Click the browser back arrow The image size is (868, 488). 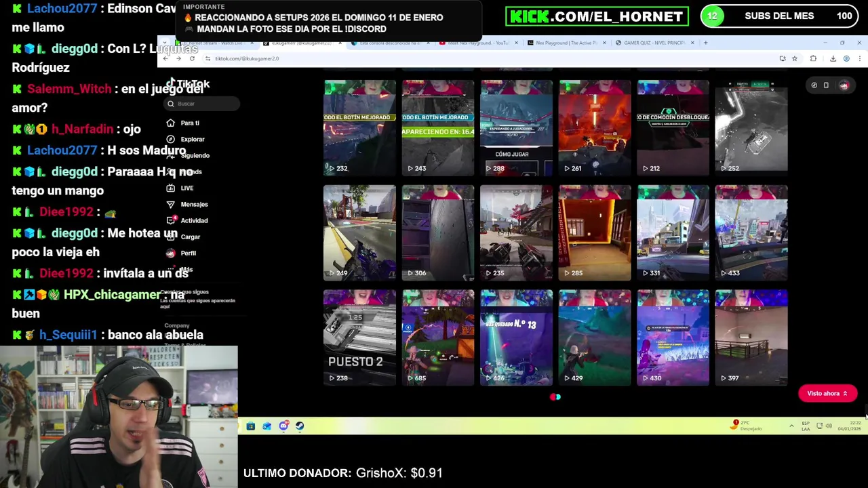(166, 58)
